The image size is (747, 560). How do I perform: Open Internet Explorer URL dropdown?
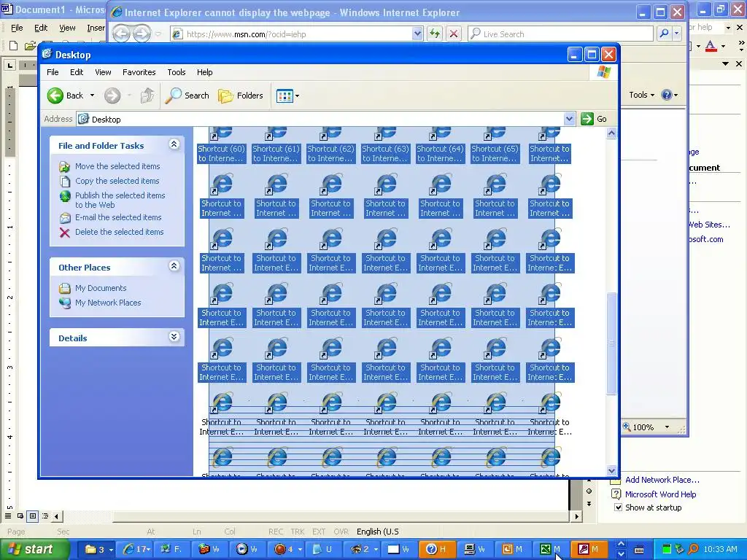417,34
